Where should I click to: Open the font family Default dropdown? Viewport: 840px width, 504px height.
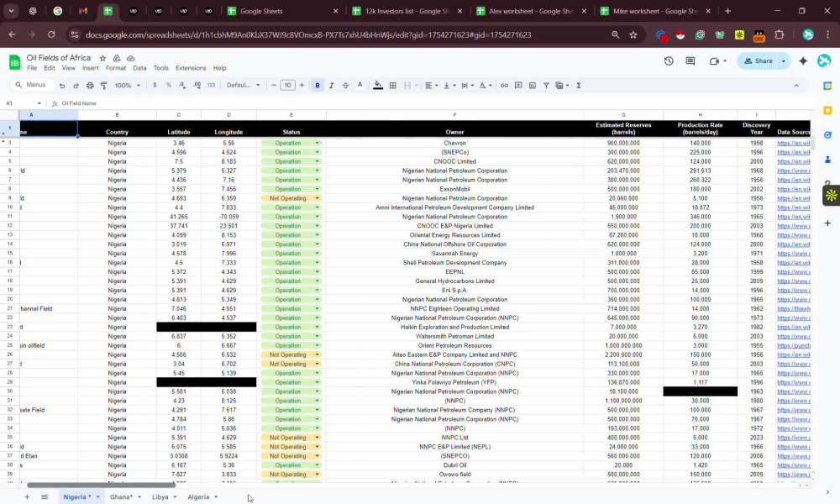(x=244, y=85)
